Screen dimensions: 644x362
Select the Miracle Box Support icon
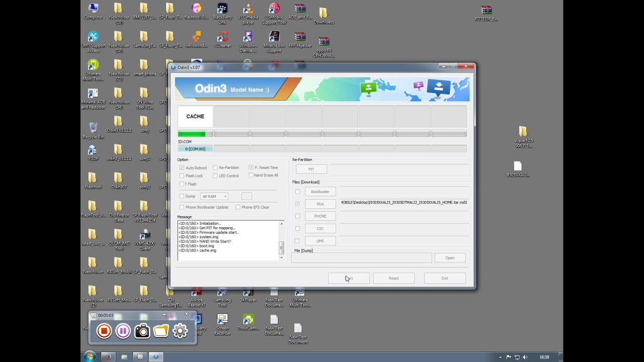pos(274,42)
